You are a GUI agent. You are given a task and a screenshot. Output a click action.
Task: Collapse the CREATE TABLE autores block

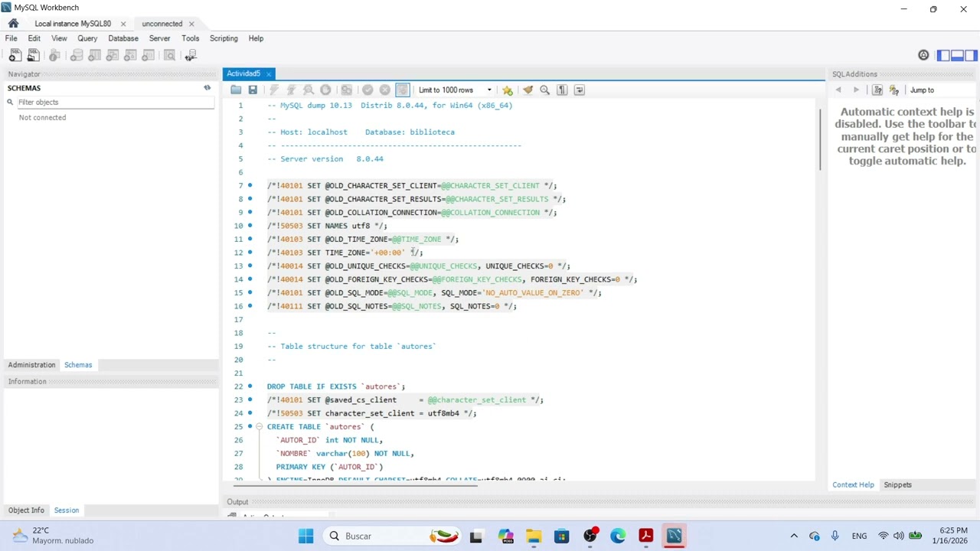[259, 427]
